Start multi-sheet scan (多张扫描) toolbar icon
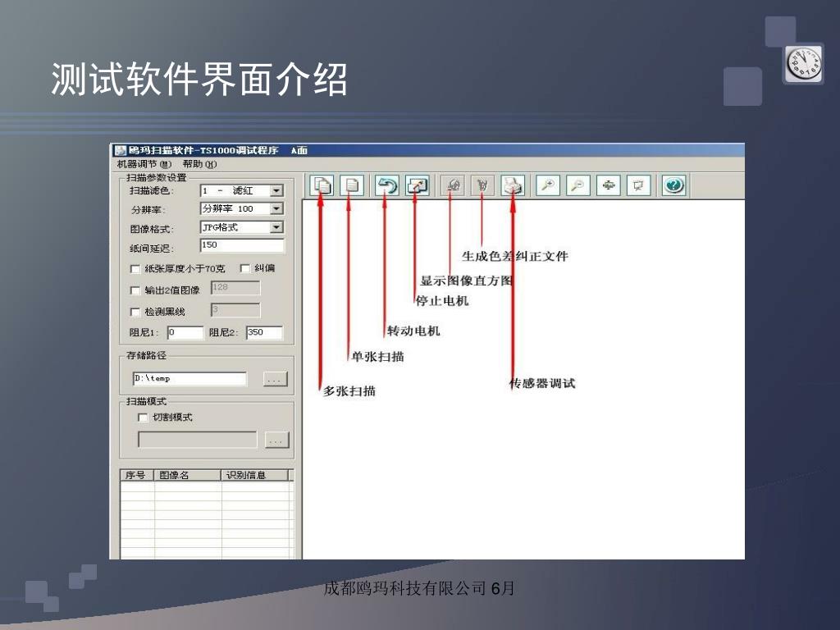Image resolution: width=840 pixels, height=630 pixels. [322, 186]
